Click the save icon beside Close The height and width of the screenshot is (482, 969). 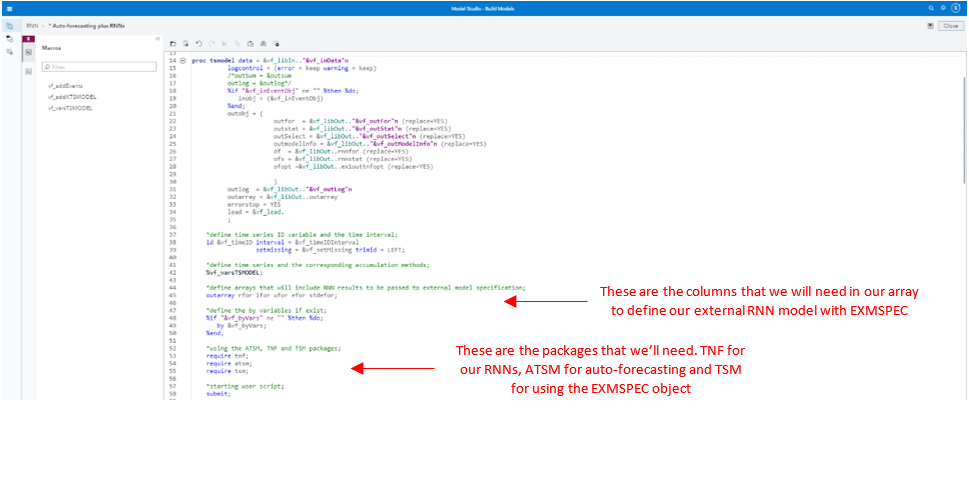point(930,26)
